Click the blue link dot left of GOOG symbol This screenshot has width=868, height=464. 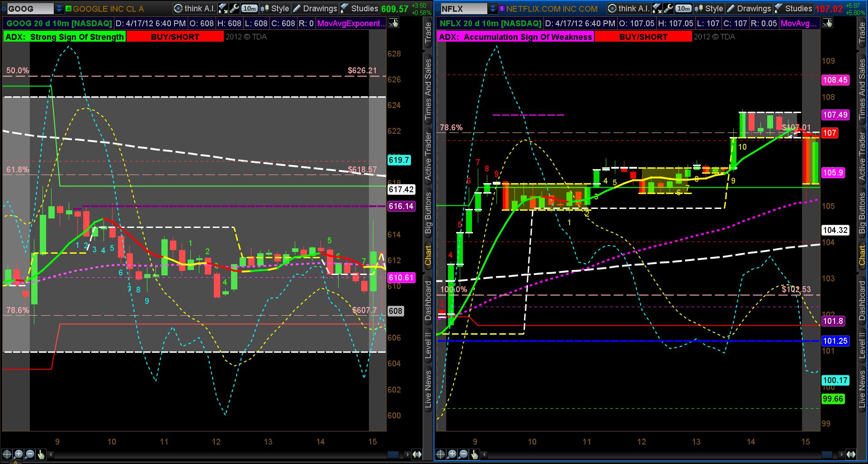tap(4, 9)
